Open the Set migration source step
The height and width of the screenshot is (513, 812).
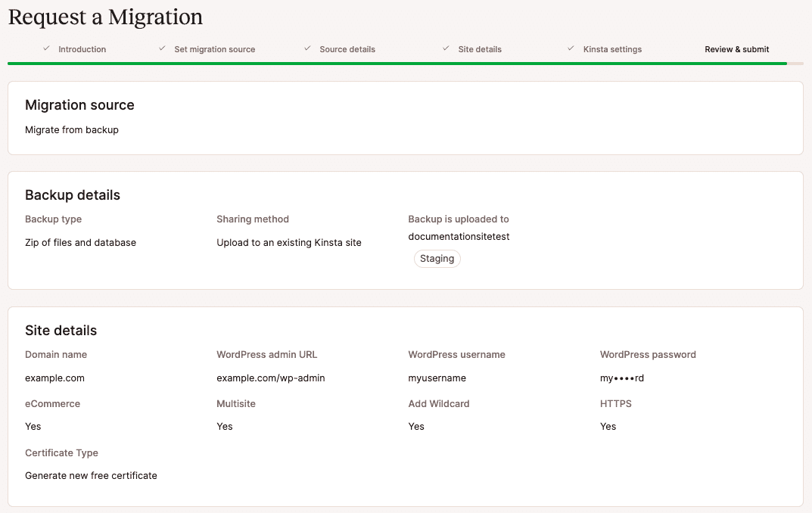tap(214, 49)
